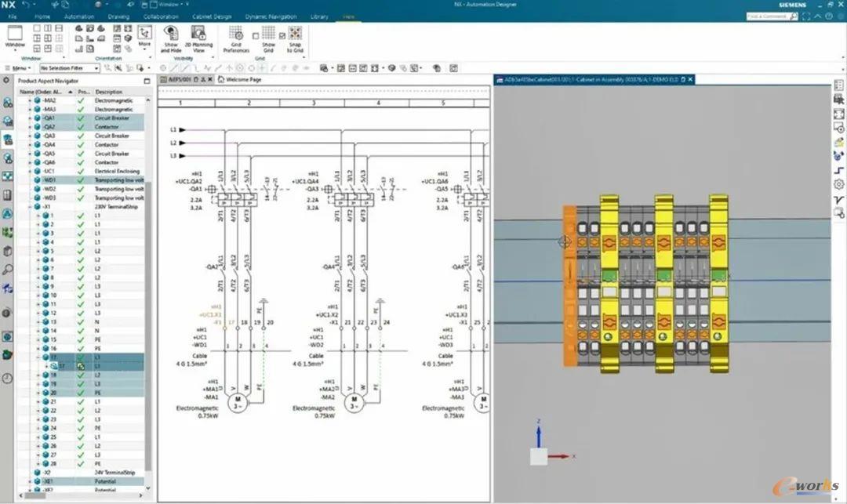Click the second motor M symbol under MA2
Screen dimensions: 847x504
tap(354, 403)
